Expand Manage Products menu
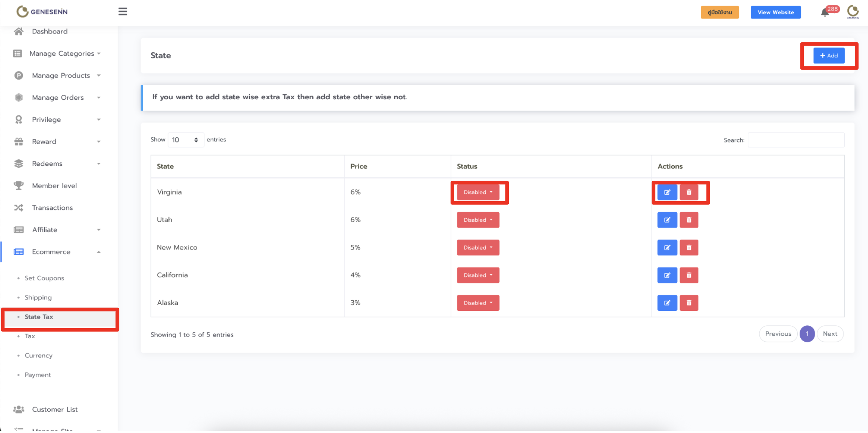The height and width of the screenshot is (433, 868). [x=61, y=76]
